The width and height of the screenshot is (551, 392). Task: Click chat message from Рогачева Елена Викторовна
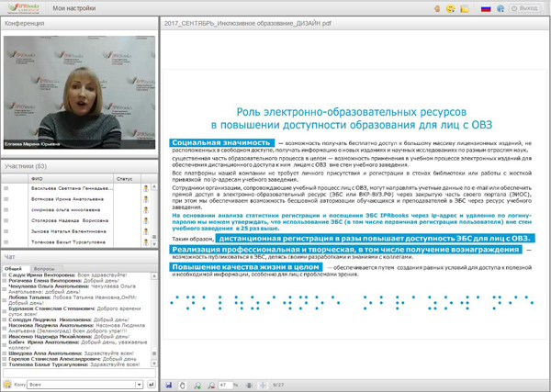(63, 281)
